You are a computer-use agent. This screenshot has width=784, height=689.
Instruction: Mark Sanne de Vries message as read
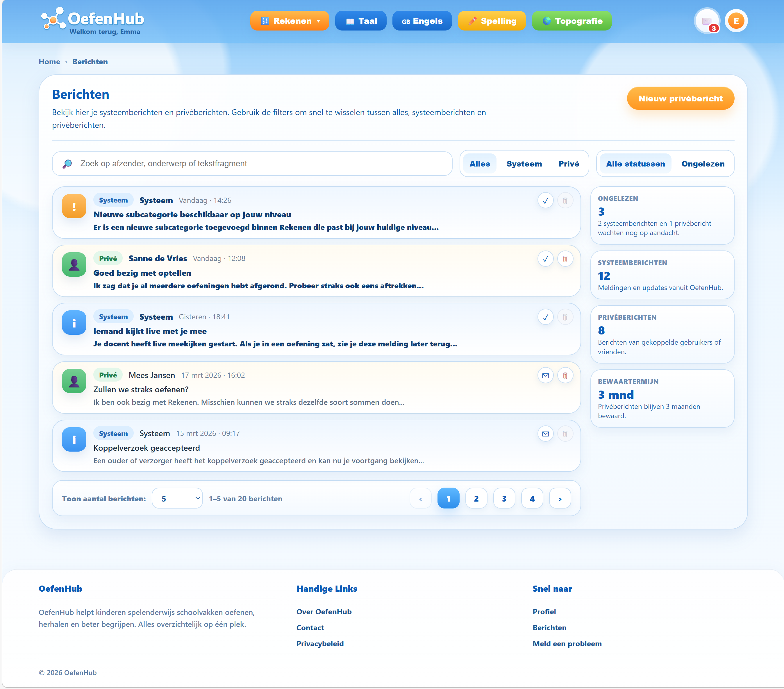(x=545, y=259)
